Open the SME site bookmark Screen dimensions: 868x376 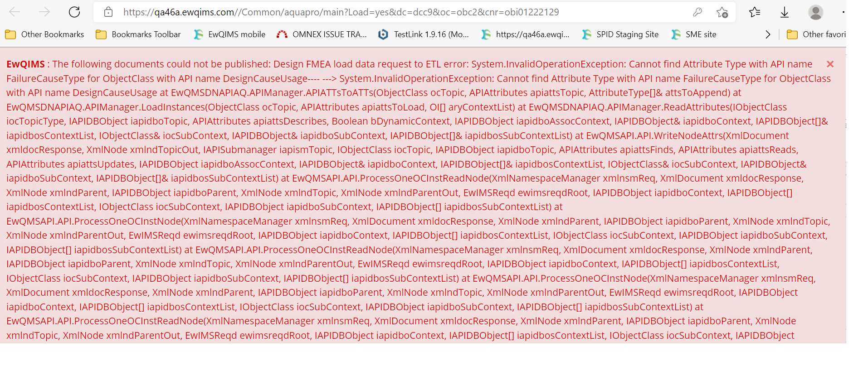pyautogui.click(x=694, y=34)
